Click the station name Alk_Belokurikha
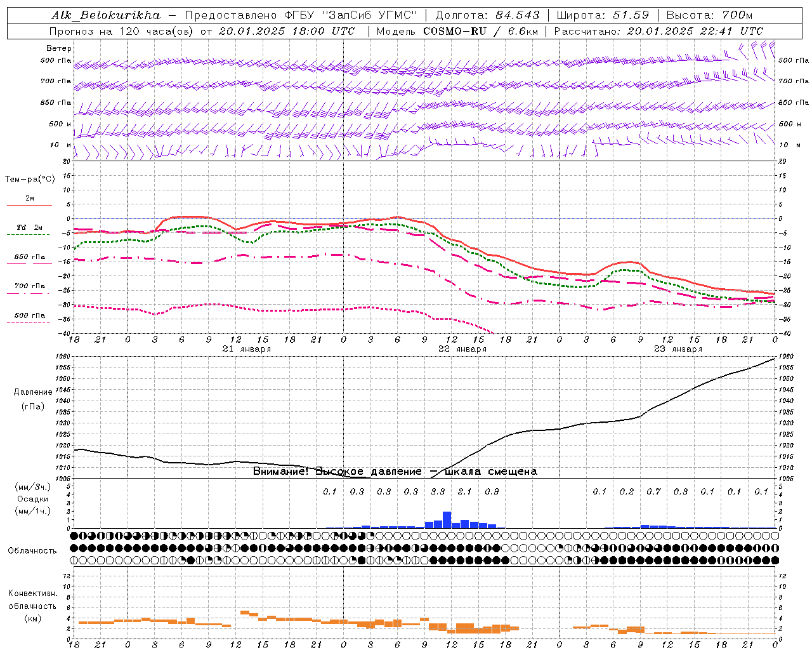The image size is (812, 650). [x=106, y=15]
